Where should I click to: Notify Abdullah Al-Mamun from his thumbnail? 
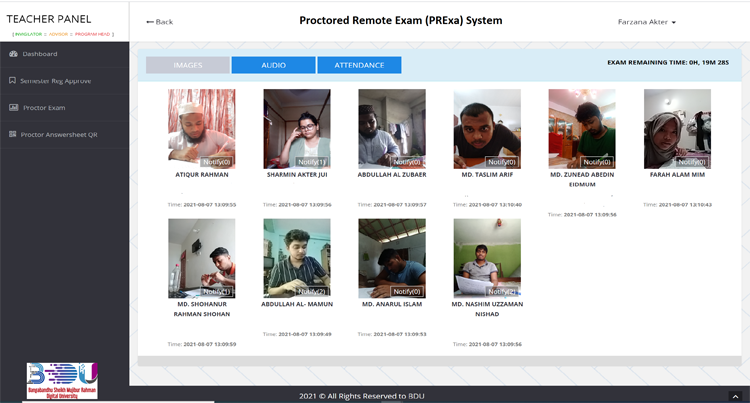312,292
